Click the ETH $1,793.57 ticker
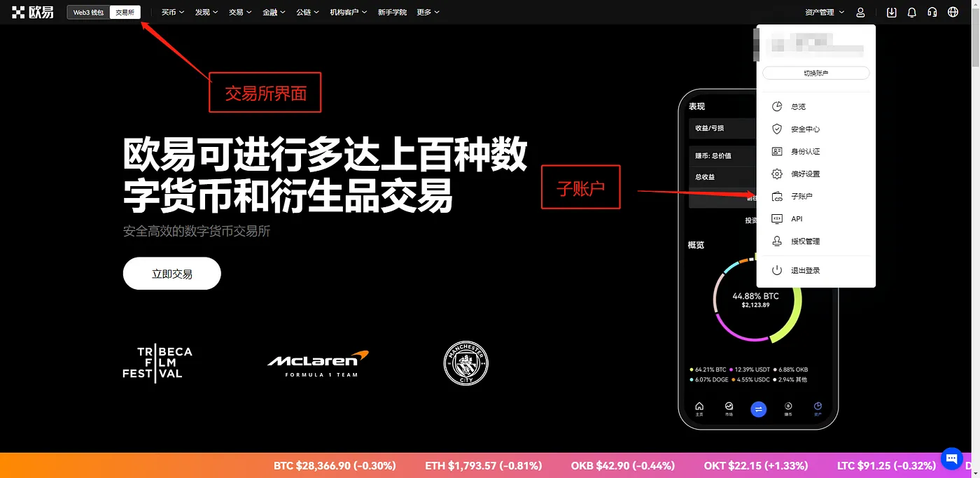The image size is (980, 478). click(483, 465)
